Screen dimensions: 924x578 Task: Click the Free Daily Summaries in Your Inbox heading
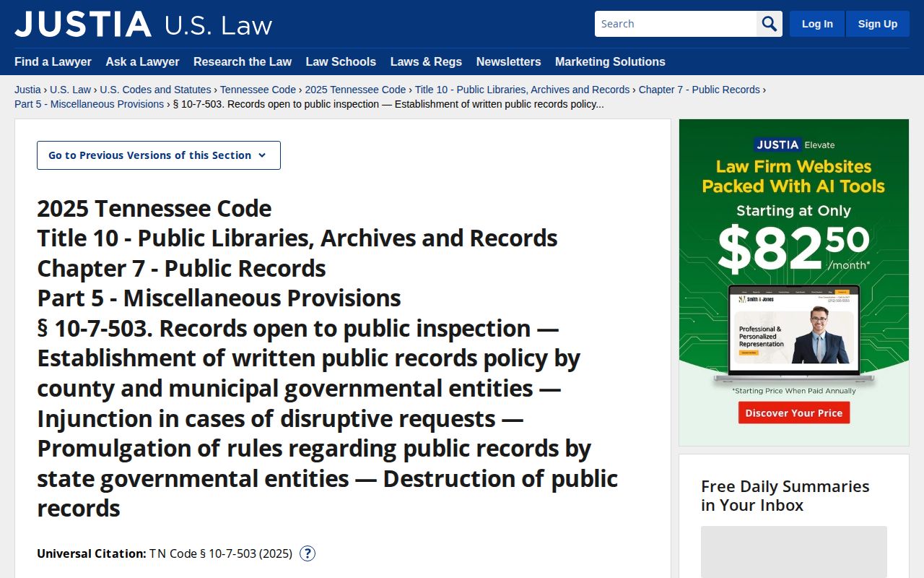785,496
